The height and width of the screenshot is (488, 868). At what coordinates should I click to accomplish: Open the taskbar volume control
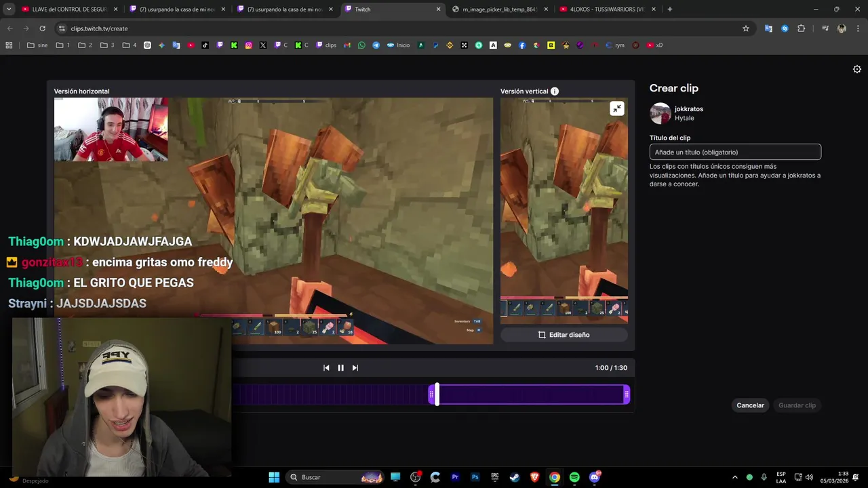(x=809, y=477)
